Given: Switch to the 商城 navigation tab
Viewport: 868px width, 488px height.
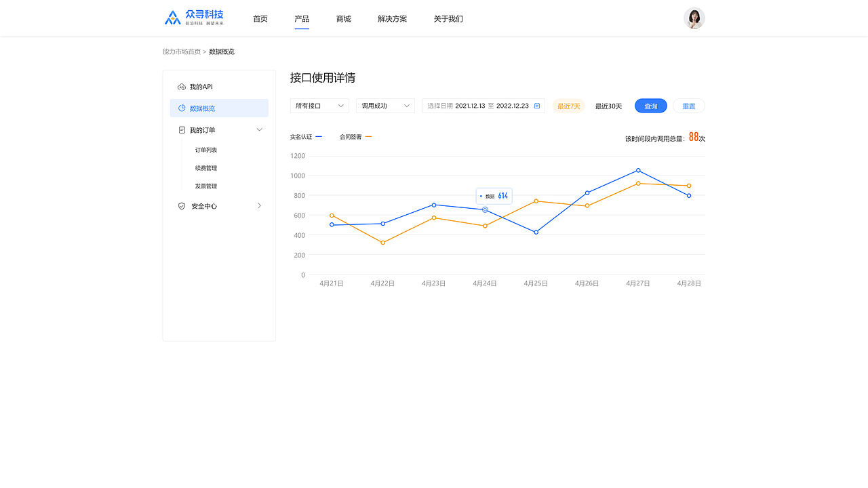Looking at the screenshot, I should [343, 19].
